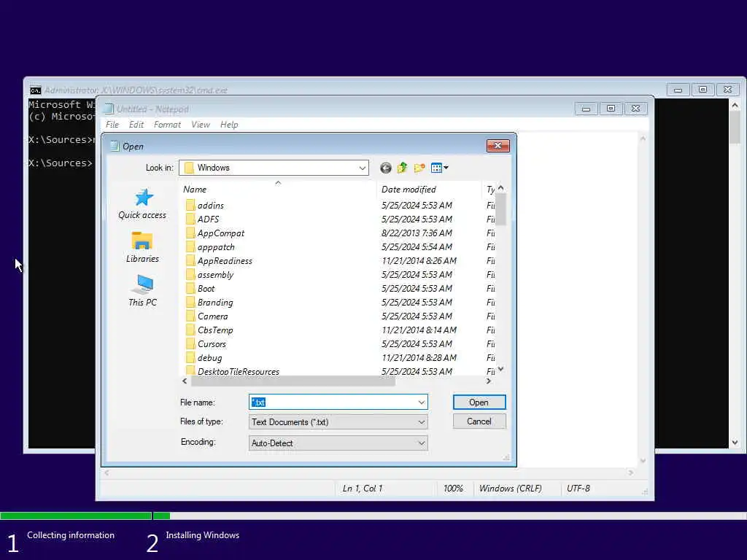Select the Boot folder icon
This screenshot has height=560, width=747.
tap(190, 288)
